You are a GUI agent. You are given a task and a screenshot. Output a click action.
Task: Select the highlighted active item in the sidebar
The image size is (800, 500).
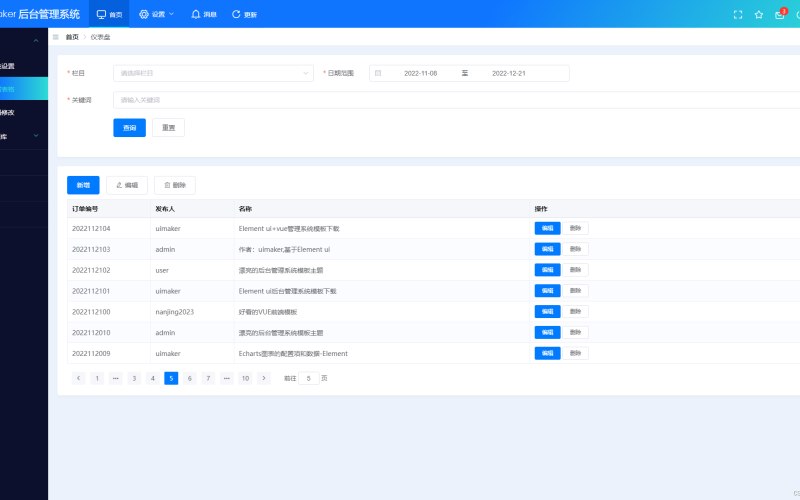pyautogui.click(x=24, y=89)
